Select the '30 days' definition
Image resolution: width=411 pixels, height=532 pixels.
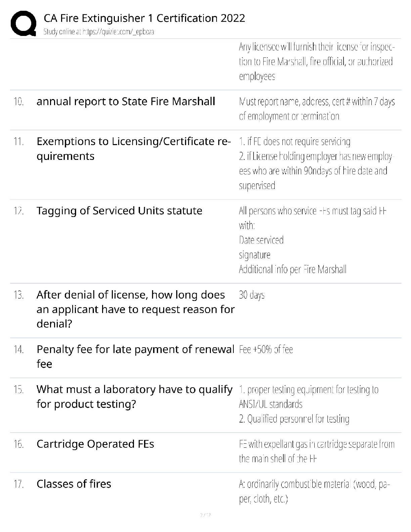click(x=252, y=295)
